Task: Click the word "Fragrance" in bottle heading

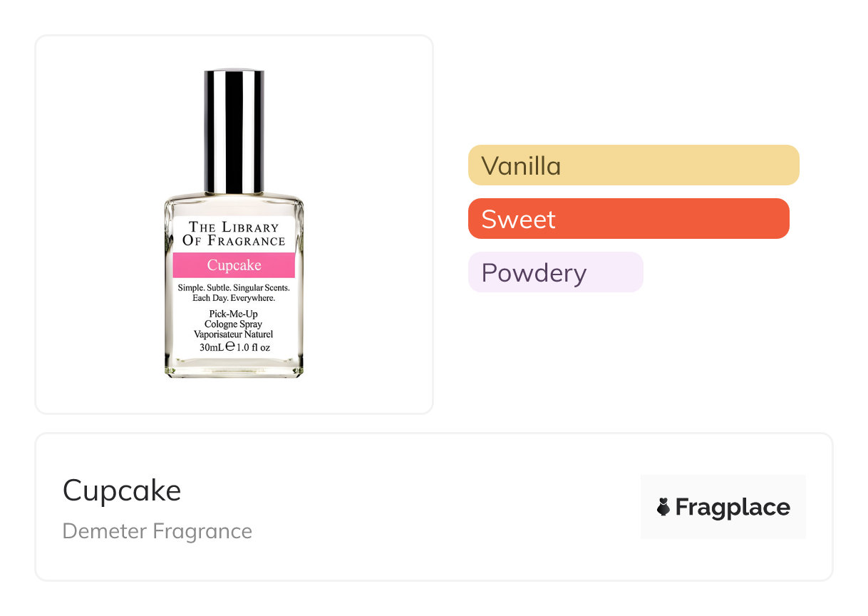Action: click(x=245, y=240)
